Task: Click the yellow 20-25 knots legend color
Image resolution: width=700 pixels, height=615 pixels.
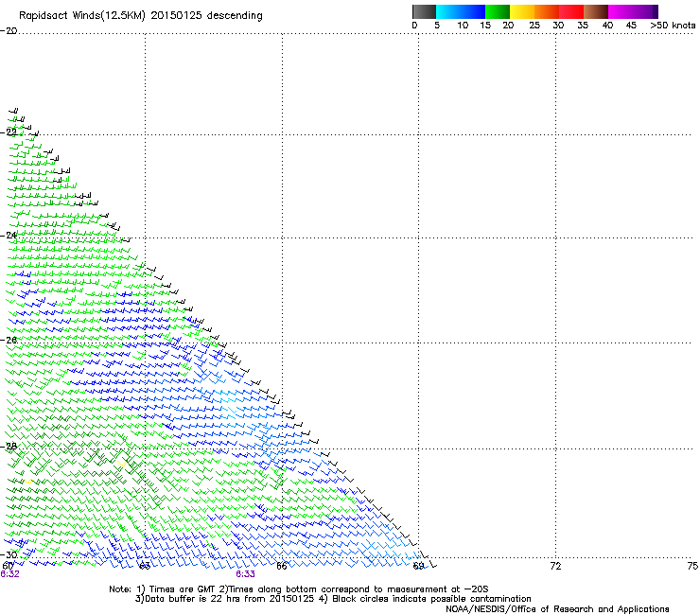Action: pyautogui.click(x=522, y=11)
